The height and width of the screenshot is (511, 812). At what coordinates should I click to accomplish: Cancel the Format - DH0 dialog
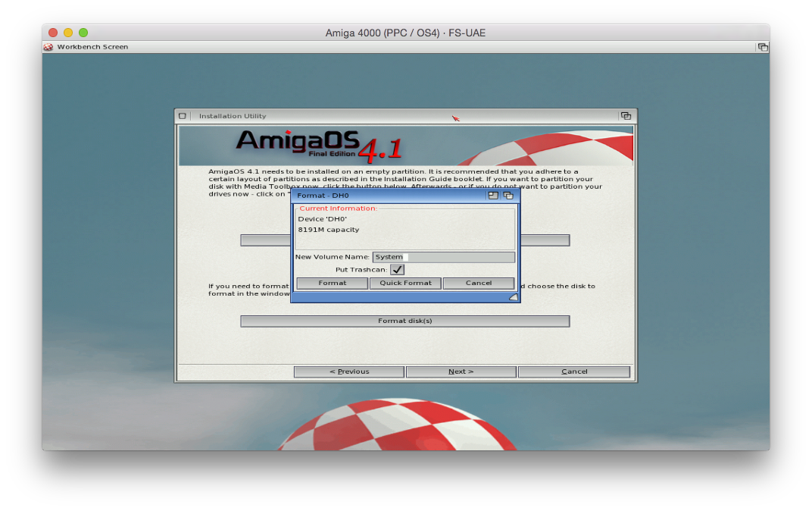pos(479,283)
